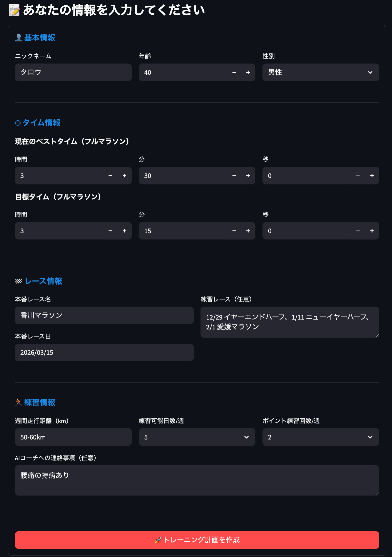Viewport: 392px width, 557px height.
Task: Decrement 目標タイム seconds with the minus button
Action: pyautogui.click(x=358, y=231)
